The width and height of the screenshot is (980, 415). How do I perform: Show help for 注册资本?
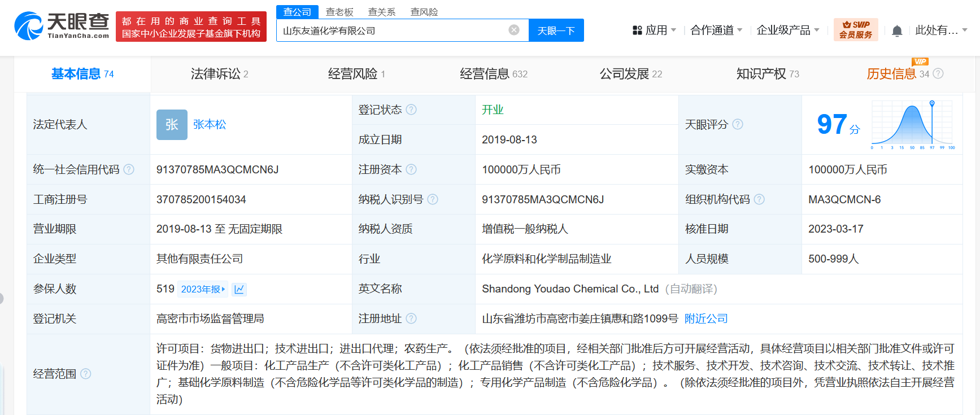click(x=411, y=169)
